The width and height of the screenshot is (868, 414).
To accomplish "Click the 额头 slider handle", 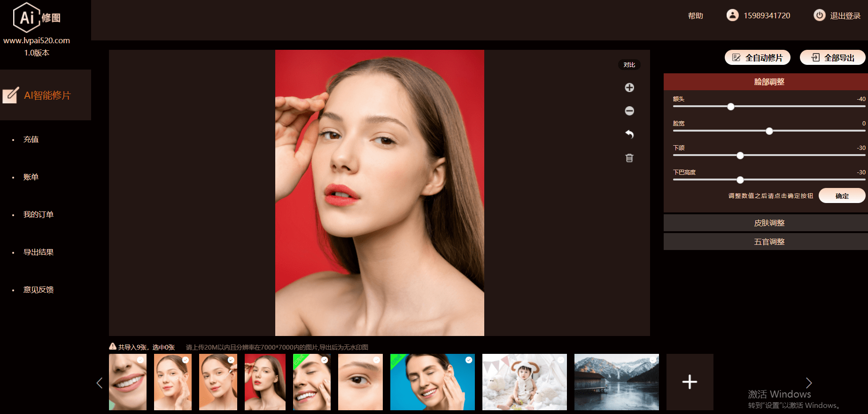I will 731,107.
